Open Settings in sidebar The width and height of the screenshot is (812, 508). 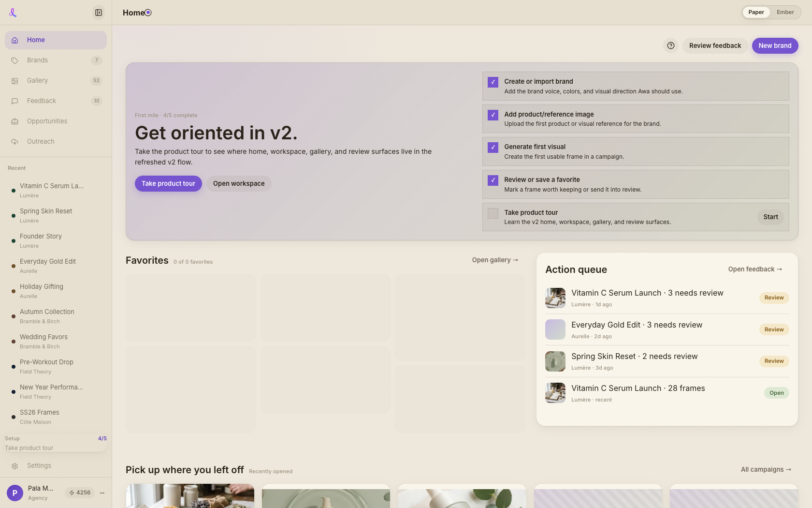pos(56,466)
